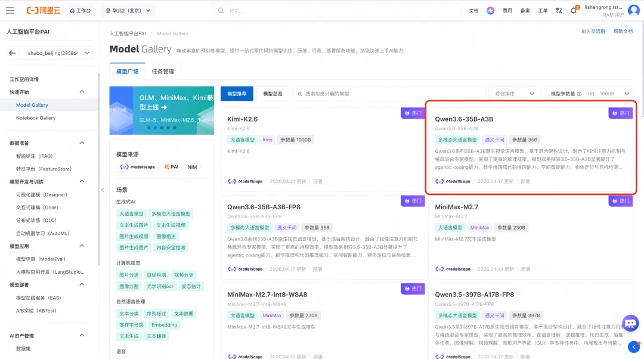
Task: Open the 帮助文档 link
Action: click(623, 31)
